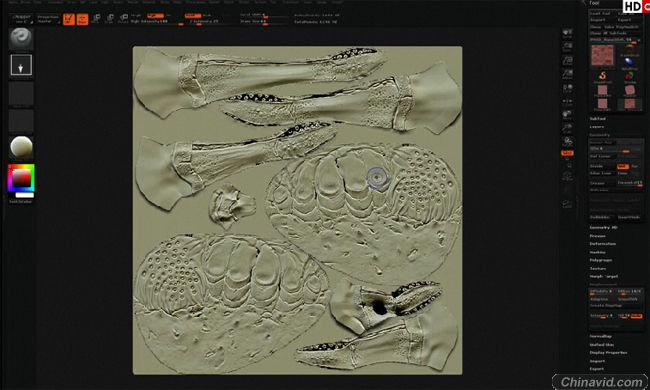The width and height of the screenshot is (650, 390).
Task: Click the Divide button in Geometry
Action: [x=597, y=166]
